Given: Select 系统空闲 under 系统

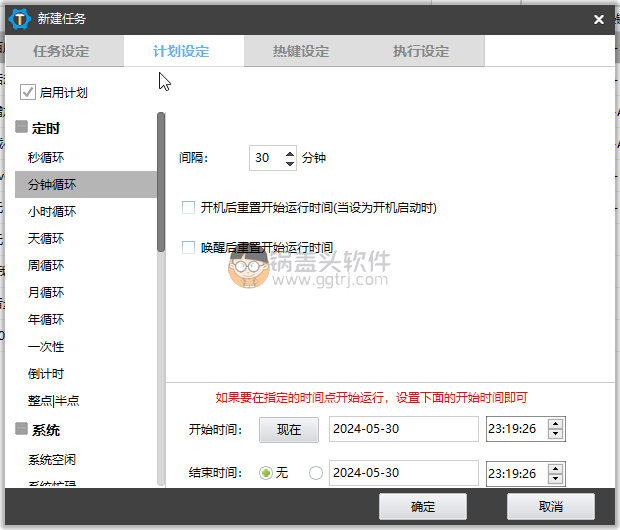Looking at the screenshot, I should coord(86,459).
